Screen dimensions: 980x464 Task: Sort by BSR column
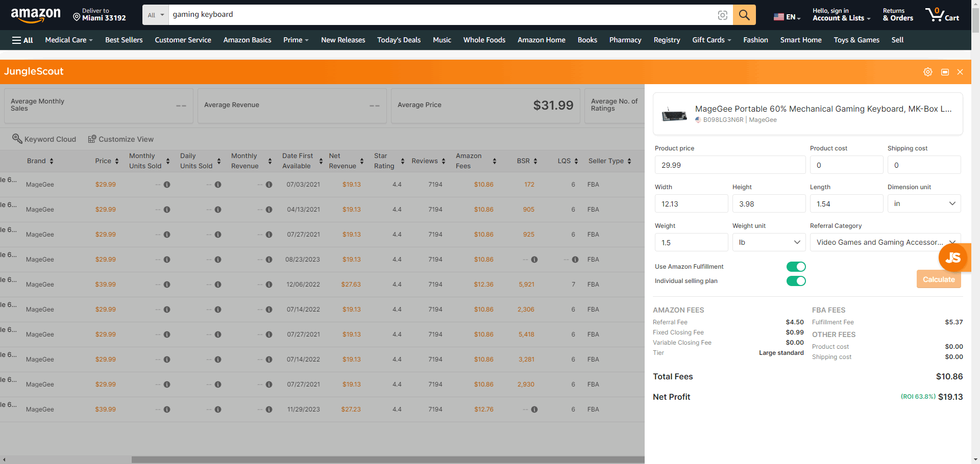tap(527, 161)
